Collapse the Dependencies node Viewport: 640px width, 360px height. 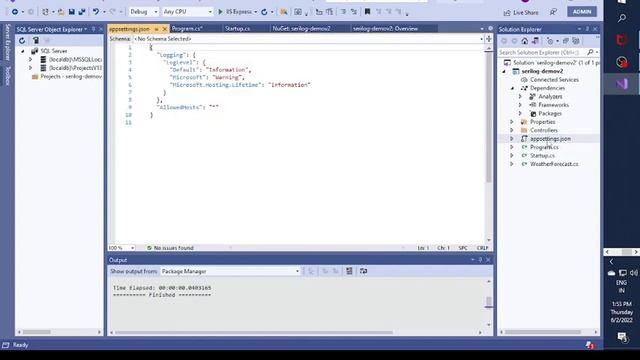pyautogui.click(x=512, y=88)
